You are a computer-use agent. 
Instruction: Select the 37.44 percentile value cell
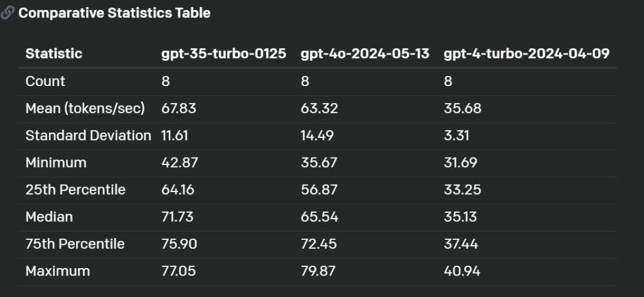pos(463,244)
